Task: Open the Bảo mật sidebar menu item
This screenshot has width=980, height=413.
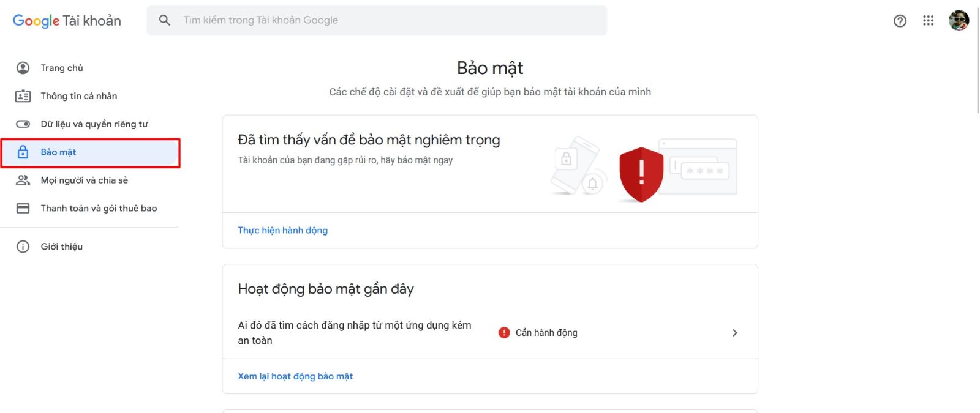Action: pyautogui.click(x=58, y=152)
